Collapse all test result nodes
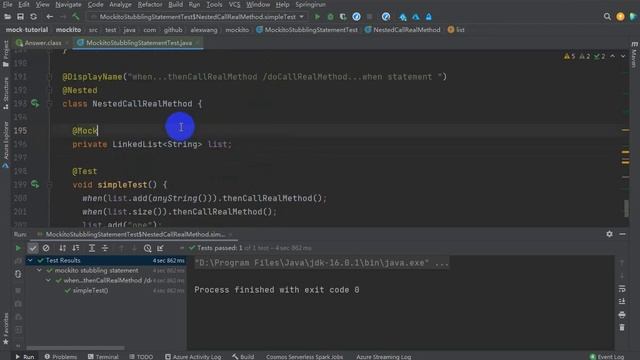640x360 pixels. (x=105, y=248)
